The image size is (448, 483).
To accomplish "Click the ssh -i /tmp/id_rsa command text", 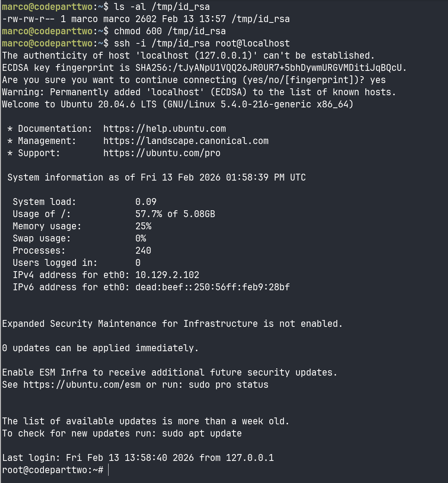I will click(202, 43).
